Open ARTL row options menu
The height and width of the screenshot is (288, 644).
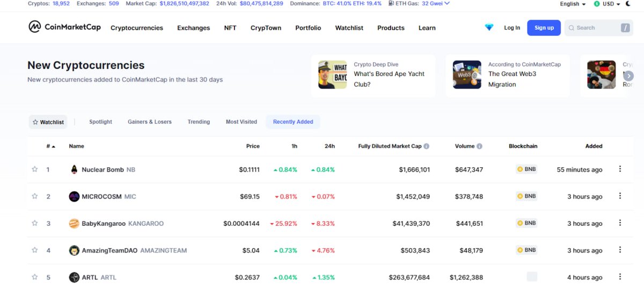coord(620,277)
